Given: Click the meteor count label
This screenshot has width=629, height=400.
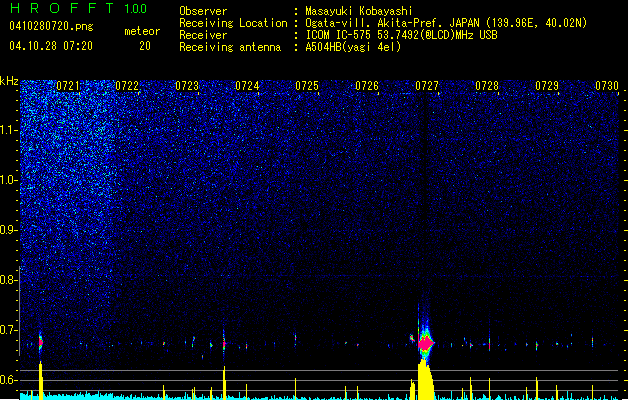Looking at the screenshot, I should pos(142,31).
